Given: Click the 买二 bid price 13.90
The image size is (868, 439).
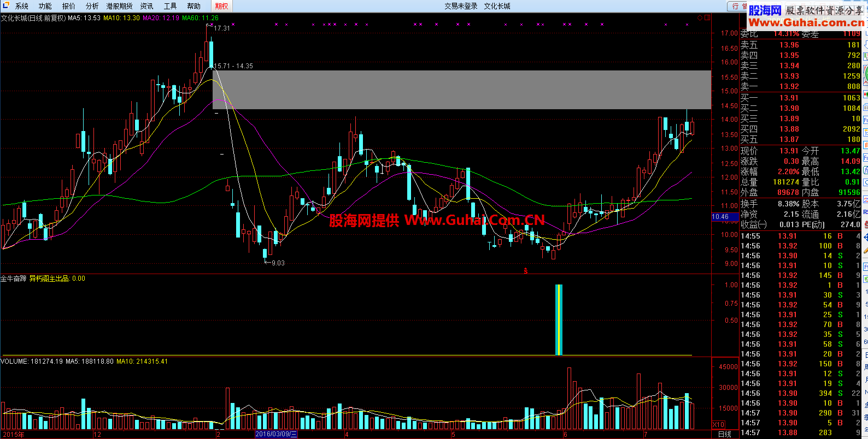Looking at the screenshot, I should click(789, 109).
